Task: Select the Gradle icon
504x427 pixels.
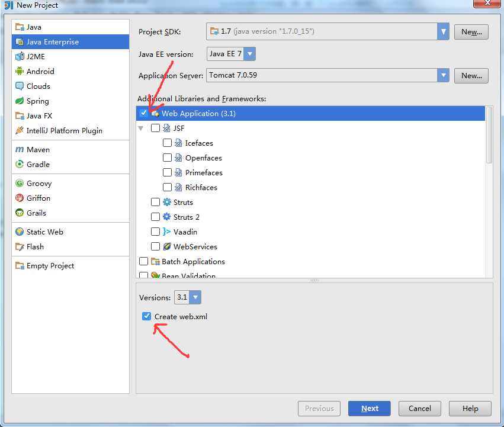Action: click(20, 164)
